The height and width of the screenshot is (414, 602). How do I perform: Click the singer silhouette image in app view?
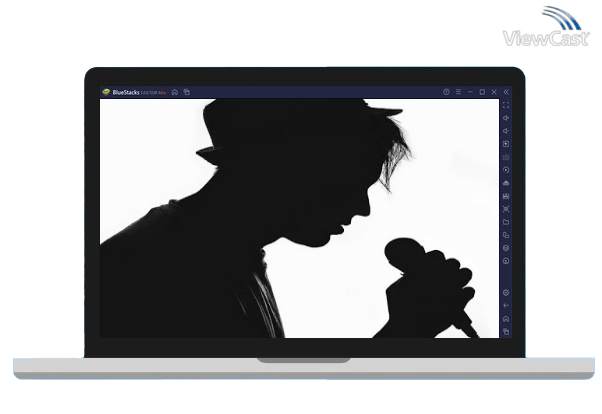tap(299, 219)
